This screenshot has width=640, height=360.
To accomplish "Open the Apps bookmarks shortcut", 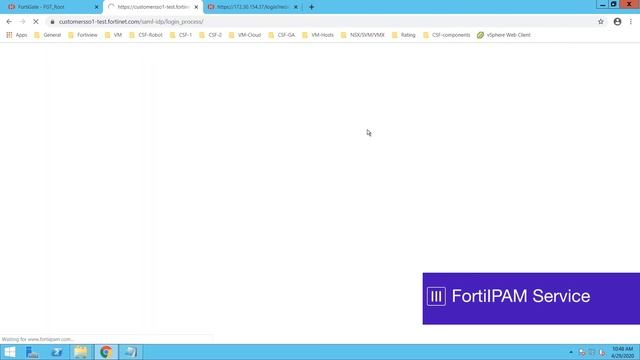I will (17, 35).
